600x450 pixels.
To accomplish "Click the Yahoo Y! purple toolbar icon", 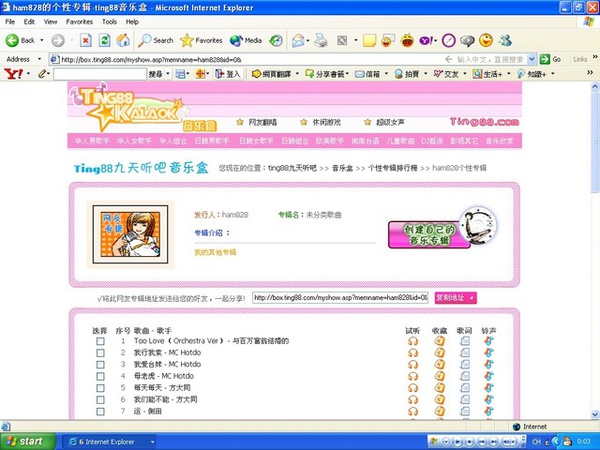I will pyautogui.click(x=426, y=41).
